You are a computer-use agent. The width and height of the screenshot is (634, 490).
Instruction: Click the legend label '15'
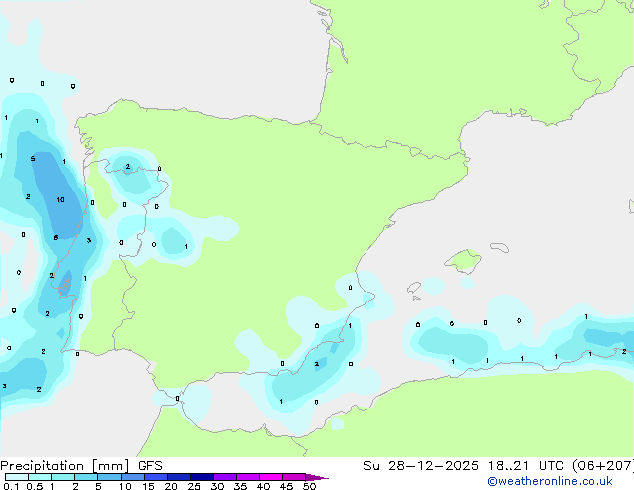pos(148,486)
